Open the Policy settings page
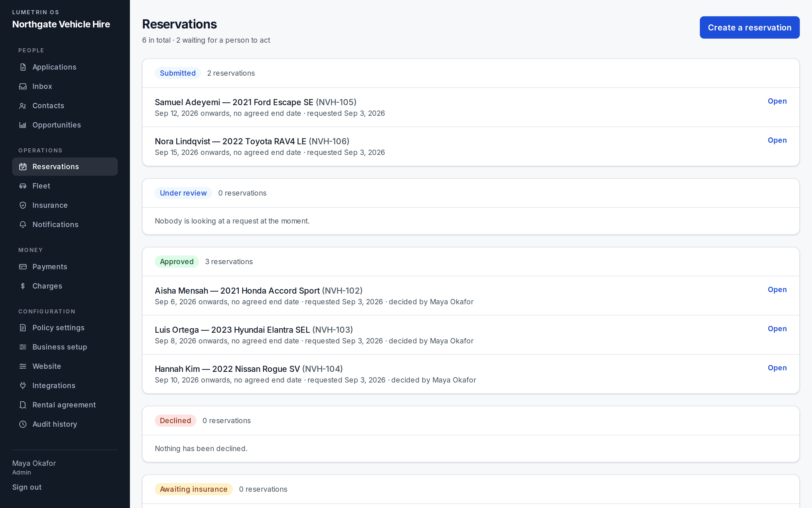 (x=65, y=328)
